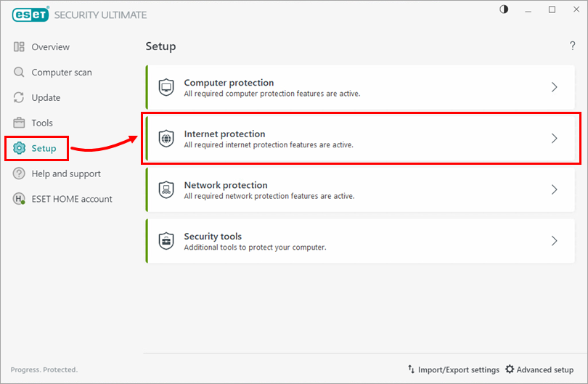Image resolution: width=588 pixels, height=384 pixels.
Task: Click the Advanced setup link
Action: (x=544, y=369)
